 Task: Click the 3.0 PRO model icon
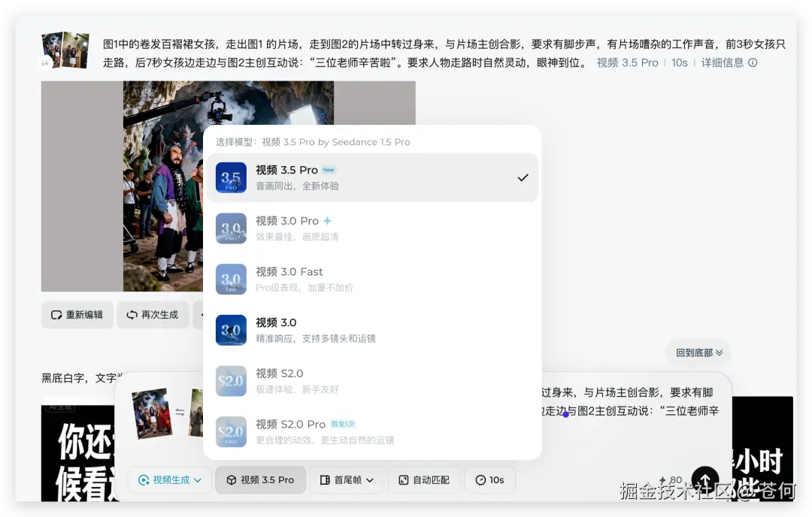pos(231,228)
